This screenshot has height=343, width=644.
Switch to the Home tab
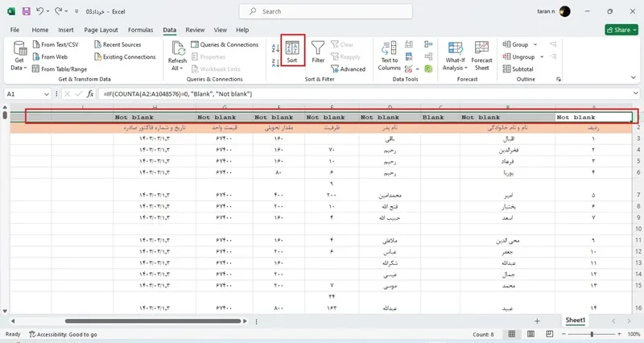39,30
